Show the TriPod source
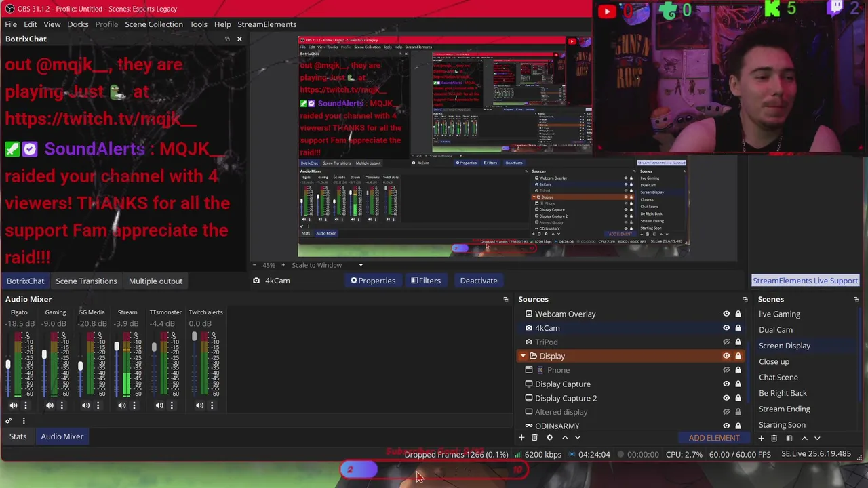This screenshot has height=488, width=868. 726,342
